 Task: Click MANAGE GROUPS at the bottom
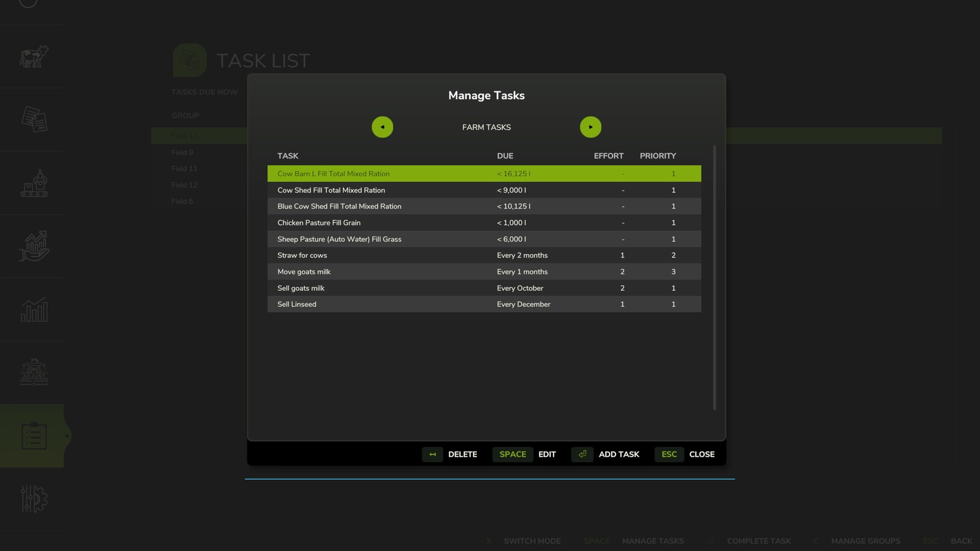click(865, 541)
